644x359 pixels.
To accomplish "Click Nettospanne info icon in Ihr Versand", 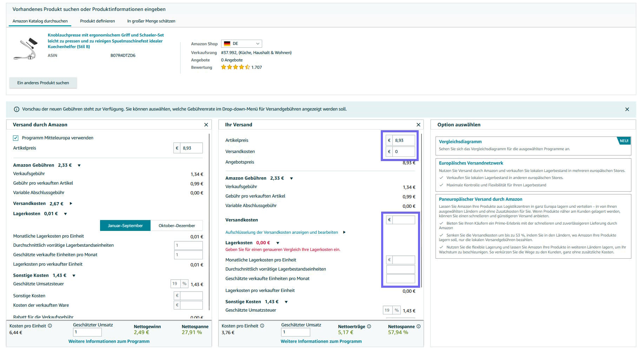I will click(x=418, y=326).
